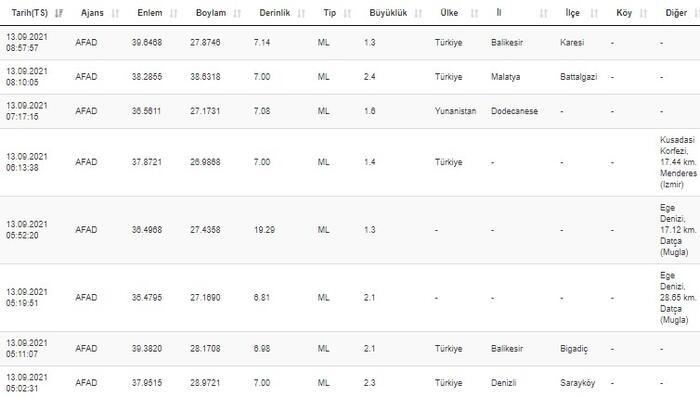Viewport: 700px width, 397px height.
Task: Click the sort arrows for İl column
Action: click(543, 13)
